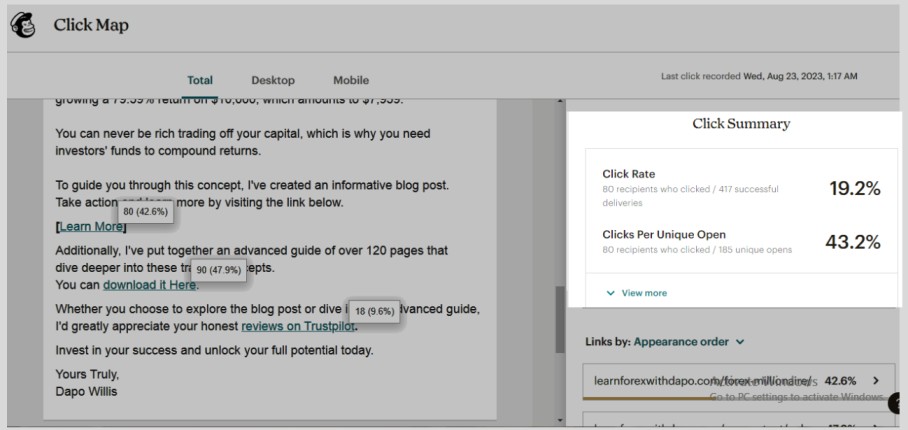
Task: Click the 80 (42.6%) click badge
Action: tap(145, 212)
